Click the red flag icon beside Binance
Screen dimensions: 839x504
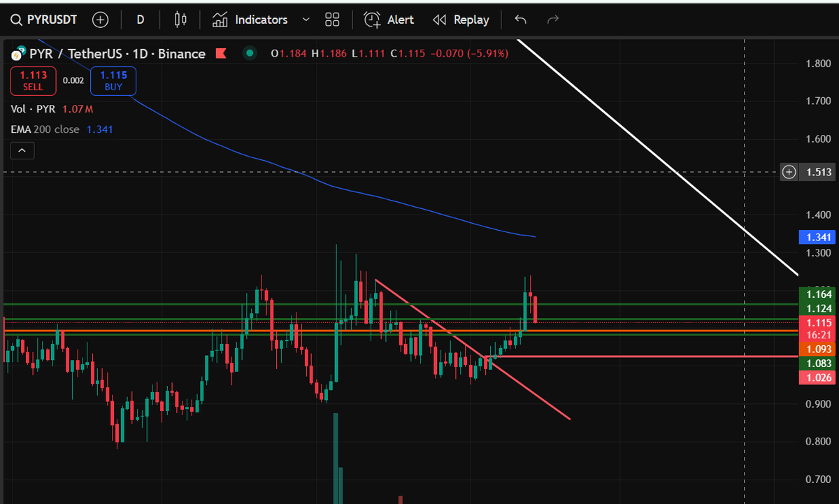coord(221,54)
